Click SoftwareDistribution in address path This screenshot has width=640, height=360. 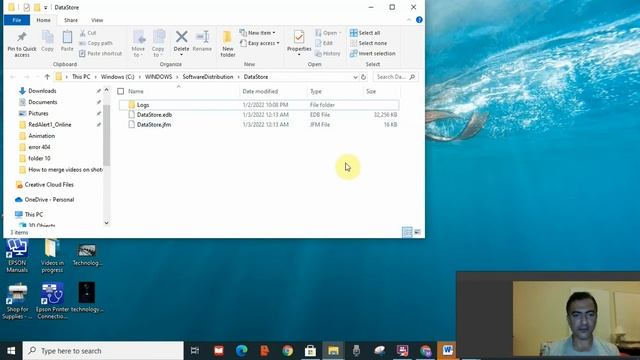(208, 77)
